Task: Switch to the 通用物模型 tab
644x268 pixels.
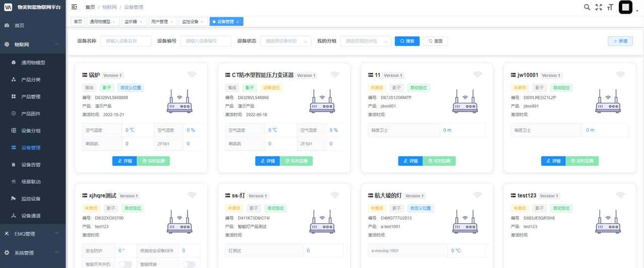Action: point(103,22)
